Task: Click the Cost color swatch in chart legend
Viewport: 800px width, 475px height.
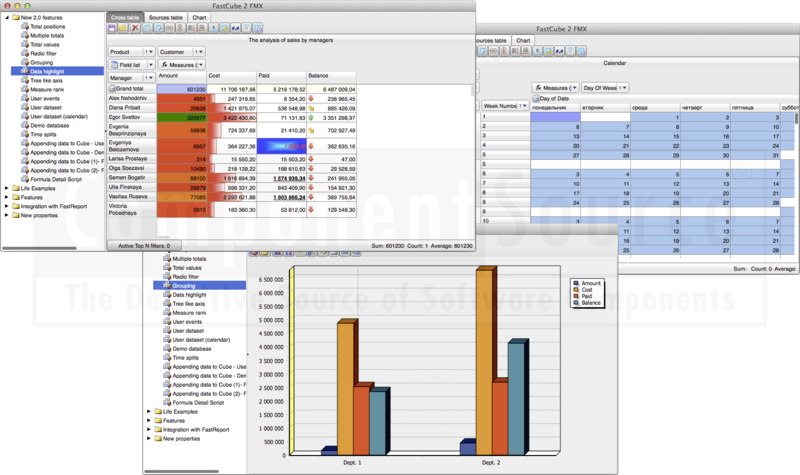Action: [x=577, y=290]
